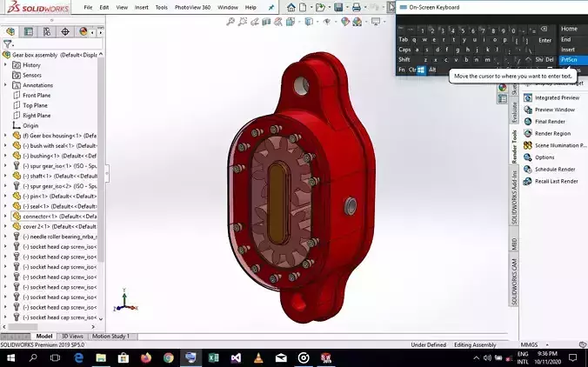Open the New document dropdown arrow

coord(311,7)
